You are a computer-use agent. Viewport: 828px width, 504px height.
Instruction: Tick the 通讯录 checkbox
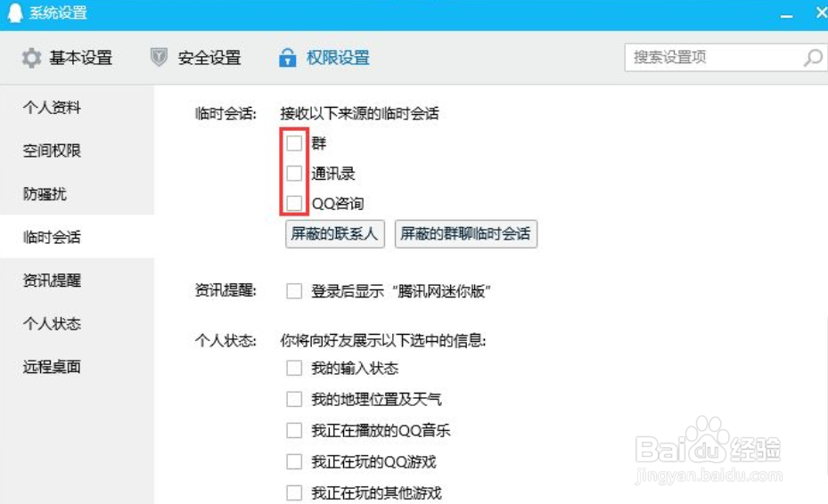pyautogui.click(x=294, y=173)
